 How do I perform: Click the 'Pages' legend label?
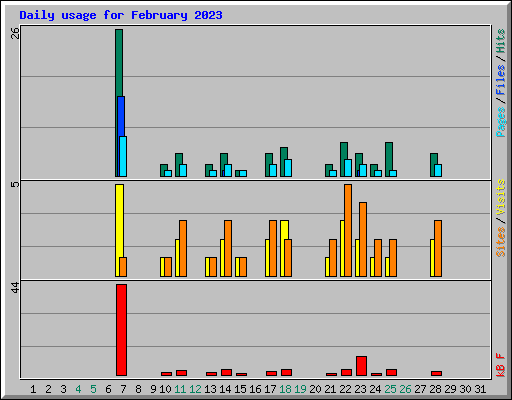coord(500,122)
